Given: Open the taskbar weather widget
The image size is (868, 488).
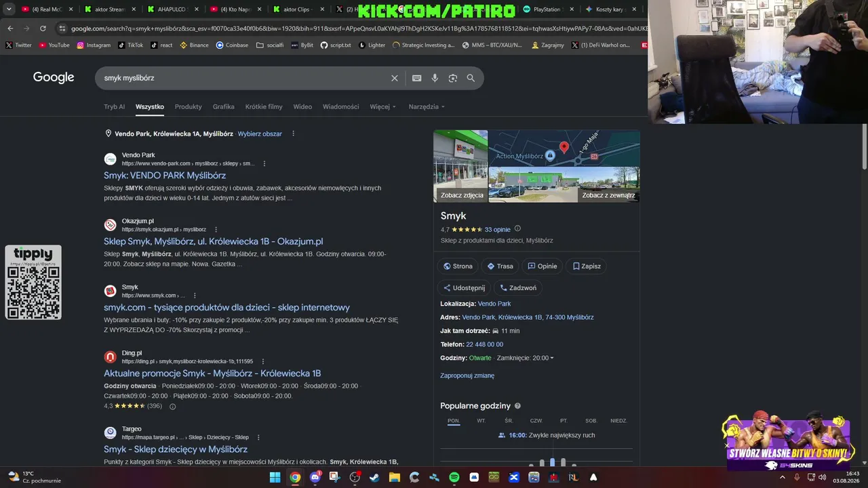Looking at the screenshot, I should 34,477.
